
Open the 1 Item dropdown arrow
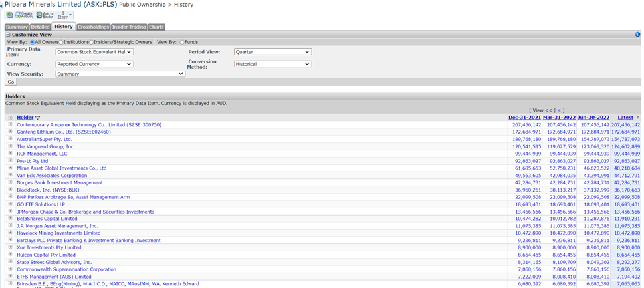tap(70, 15)
